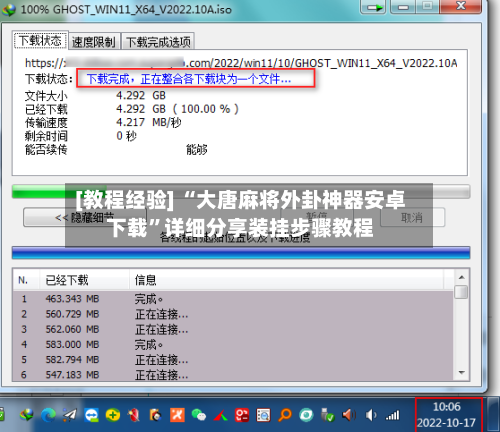Click the N. column header
This screenshot has height=432, width=500.
click(x=26, y=280)
